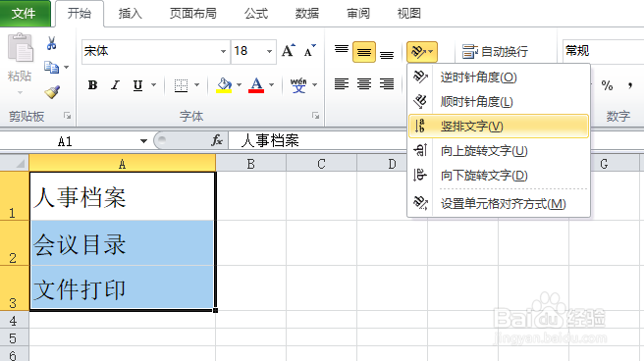Expand the Name Box dropdown arrow
The width and height of the screenshot is (644, 361).
point(143,141)
